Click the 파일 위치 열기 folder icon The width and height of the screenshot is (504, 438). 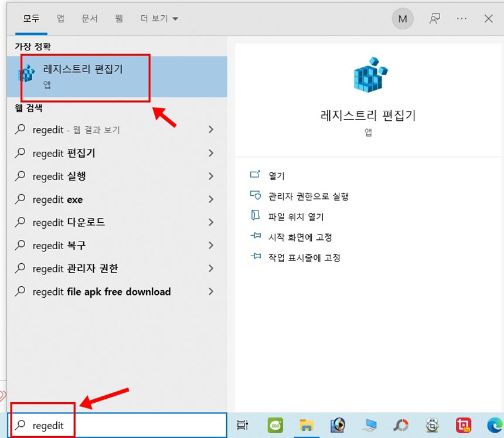coord(255,215)
